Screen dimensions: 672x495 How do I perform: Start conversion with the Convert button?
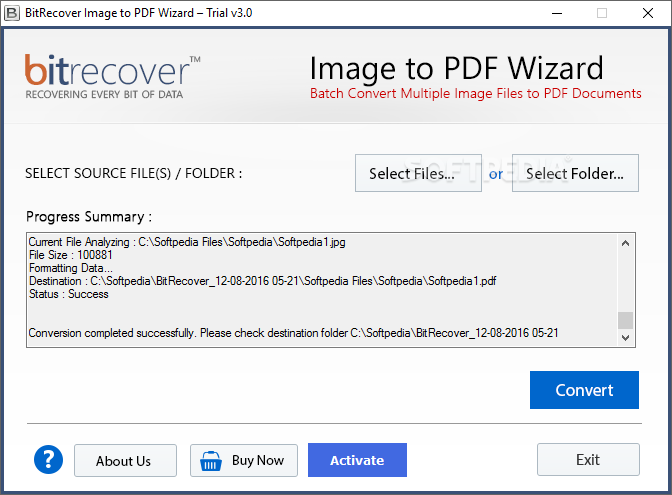coord(584,390)
